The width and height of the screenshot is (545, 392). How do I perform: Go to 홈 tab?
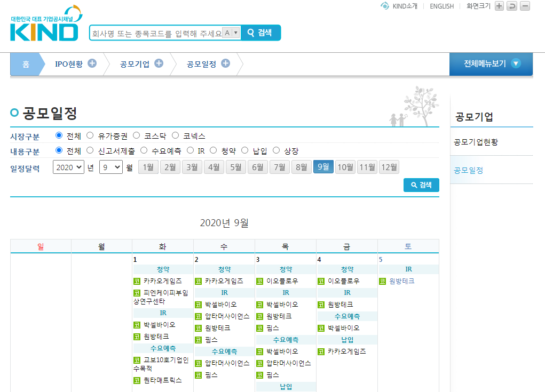(26, 64)
